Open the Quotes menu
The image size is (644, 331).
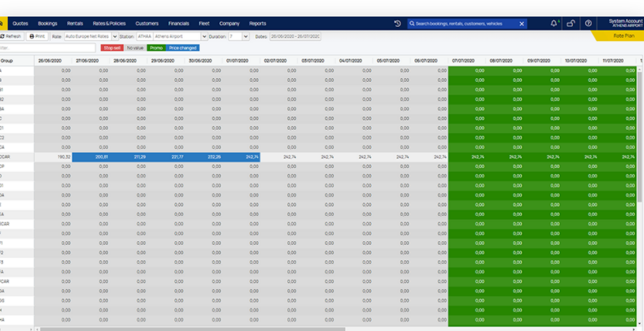(21, 24)
